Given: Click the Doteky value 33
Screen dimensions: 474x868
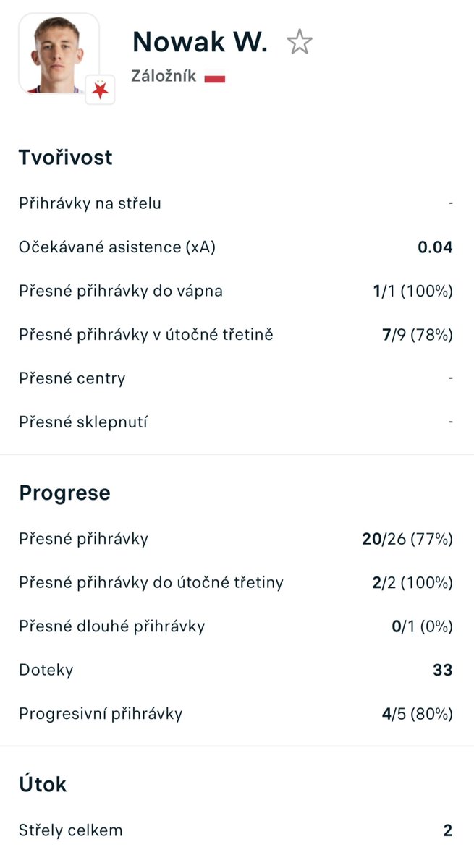Looking at the screenshot, I should click(443, 670).
